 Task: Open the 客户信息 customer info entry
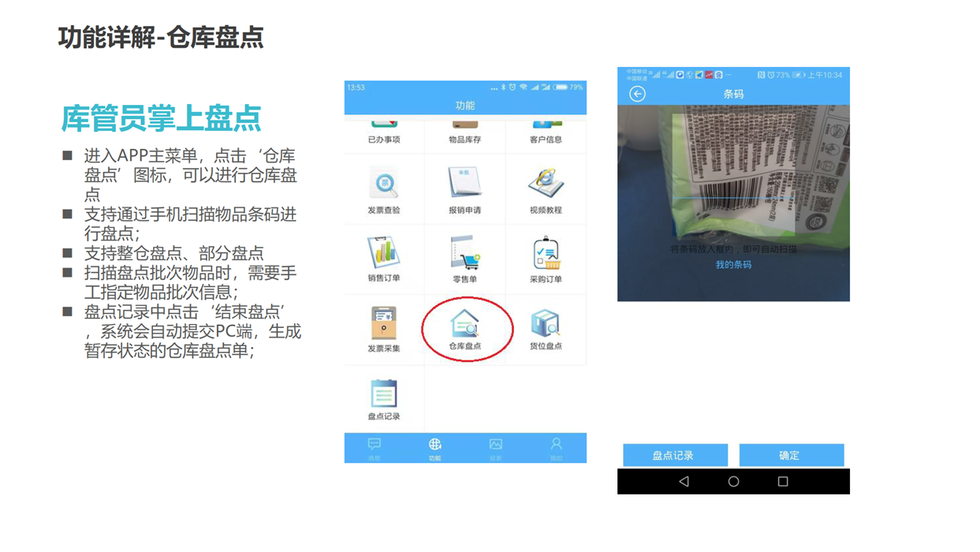pyautogui.click(x=545, y=132)
